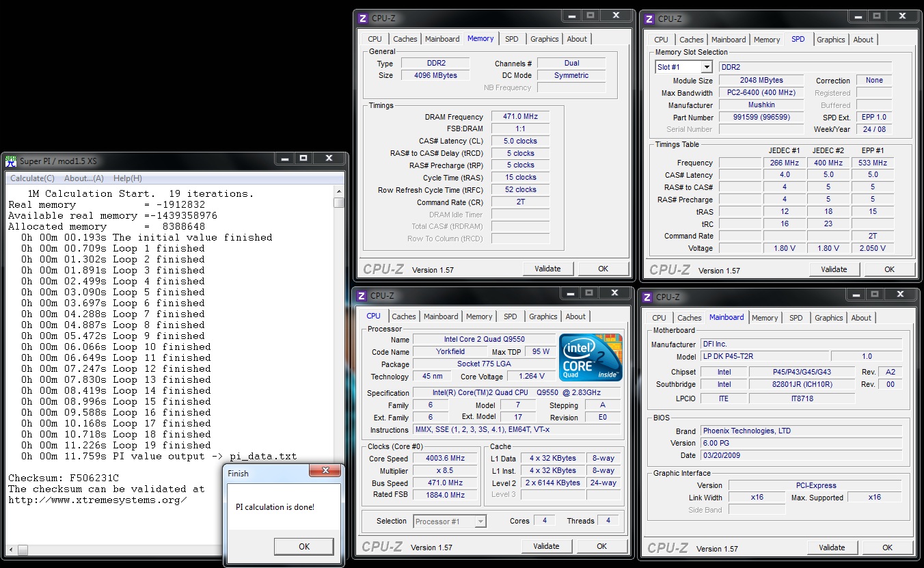
Task: Click the "PI value output -> pi_data.txt" line
Action: 159,456
